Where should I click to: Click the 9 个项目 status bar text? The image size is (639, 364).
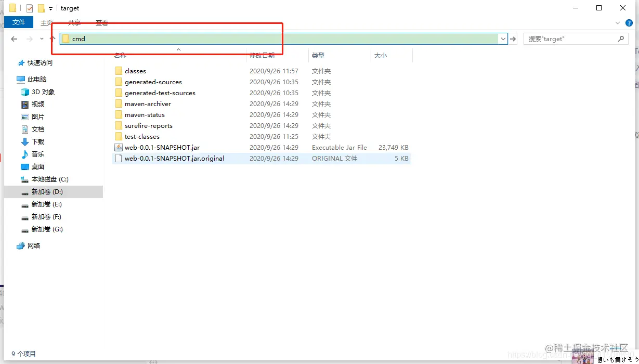(x=24, y=354)
